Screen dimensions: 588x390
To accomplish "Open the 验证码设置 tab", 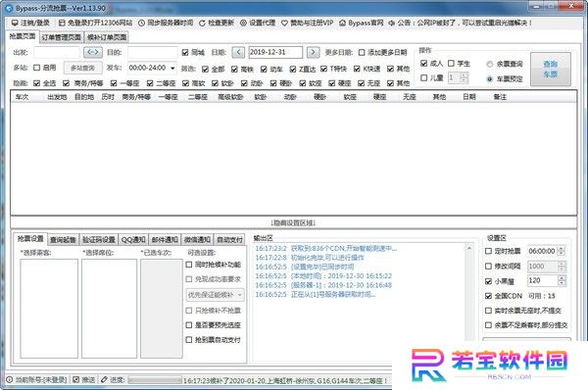I will (x=99, y=239).
